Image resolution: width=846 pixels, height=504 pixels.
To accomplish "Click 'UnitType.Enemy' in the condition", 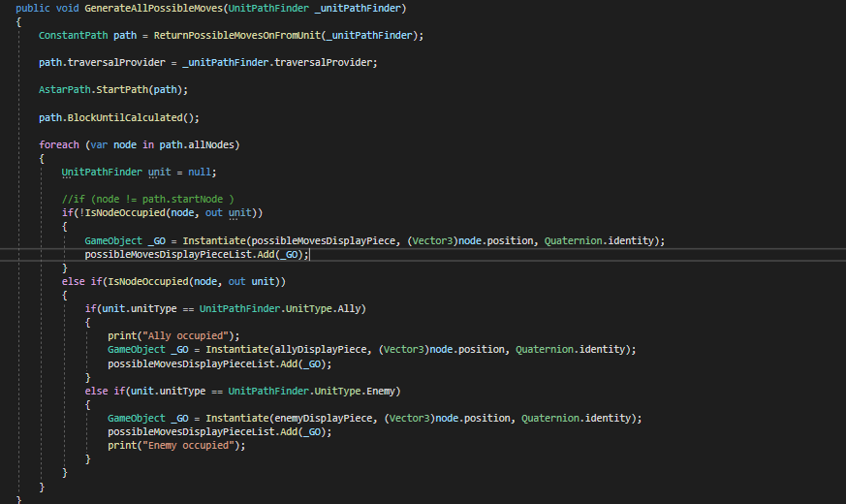I will click(x=355, y=392).
